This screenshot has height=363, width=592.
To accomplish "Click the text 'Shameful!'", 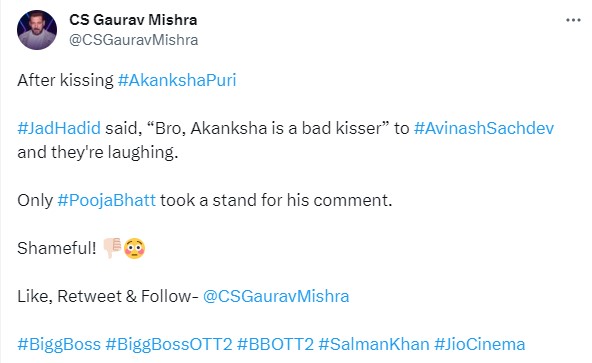I will click(57, 248).
